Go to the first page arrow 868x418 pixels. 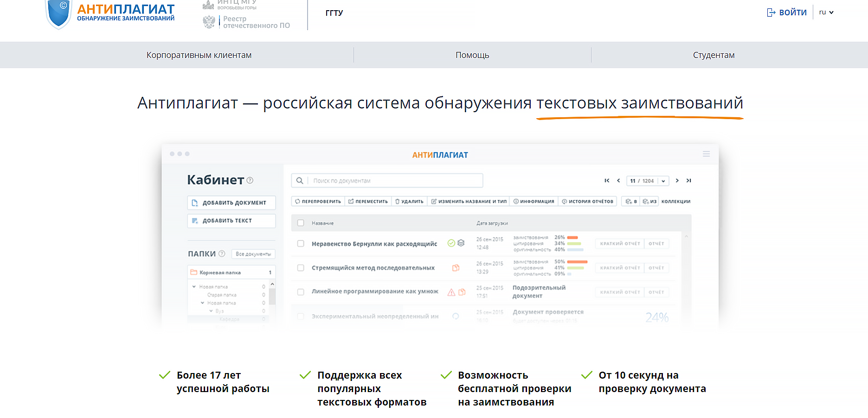607,181
